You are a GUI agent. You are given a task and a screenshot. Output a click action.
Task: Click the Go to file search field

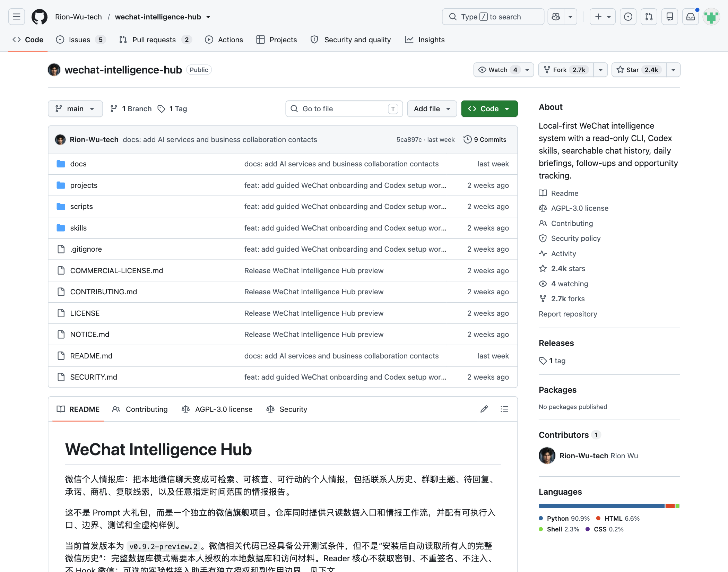(344, 109)
